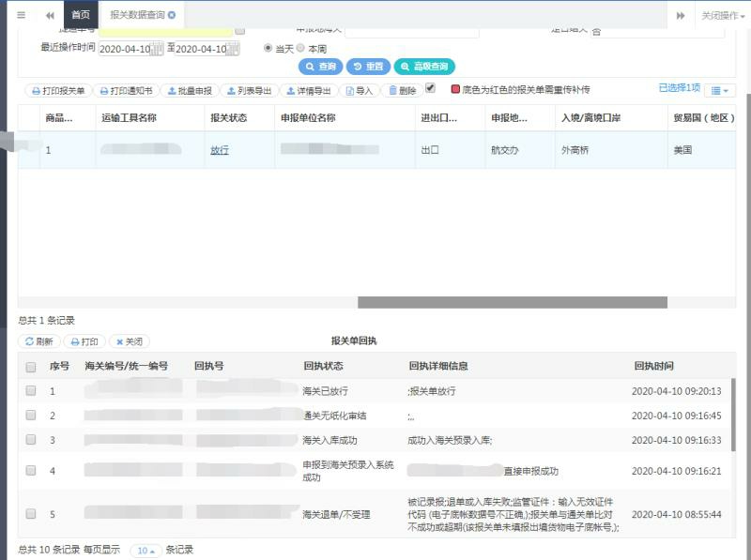Tick the checkbox for receipt row 1
751x560 pixels.
pos(31,391)
